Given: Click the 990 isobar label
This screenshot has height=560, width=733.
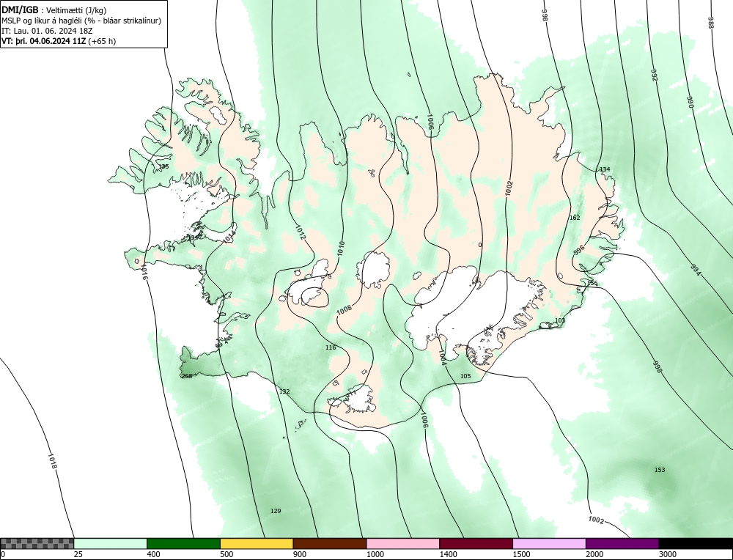Looking at the screenshot, I should click(690, 103).
